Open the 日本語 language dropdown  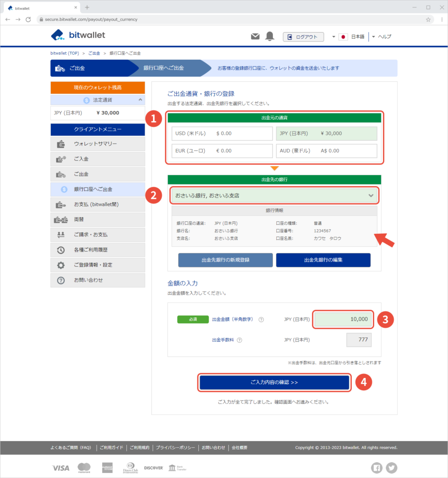pyautogui.click(x=349, y=36)
